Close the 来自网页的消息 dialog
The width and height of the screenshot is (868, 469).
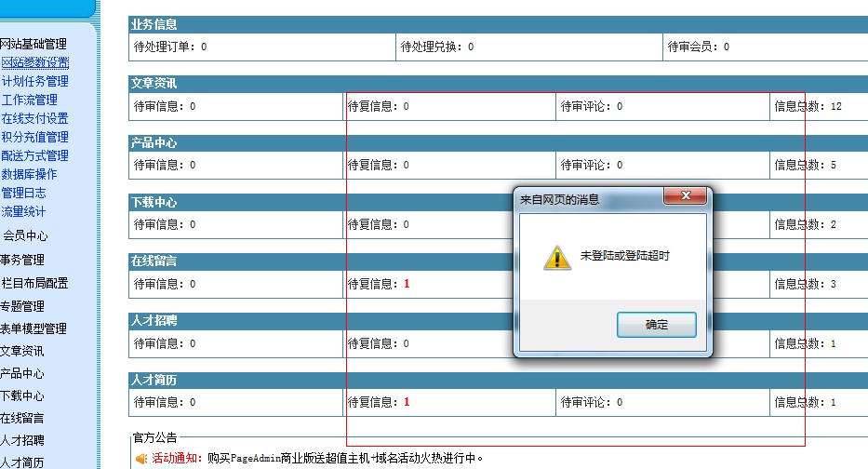click(x=686, y=197)
